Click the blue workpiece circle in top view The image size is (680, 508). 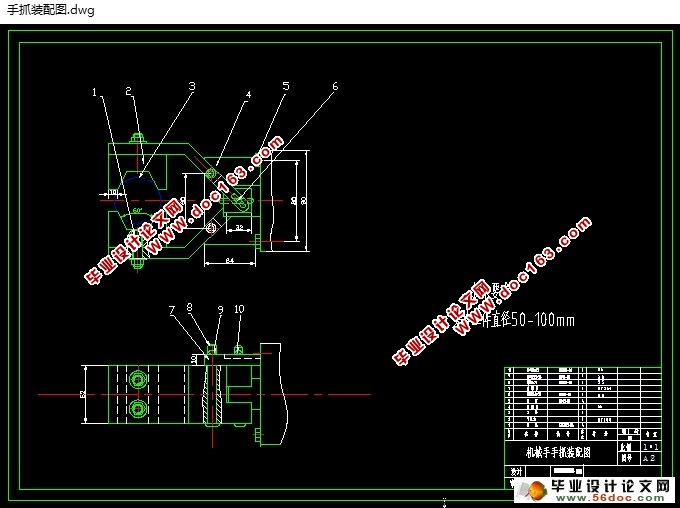tap(137, 200)
